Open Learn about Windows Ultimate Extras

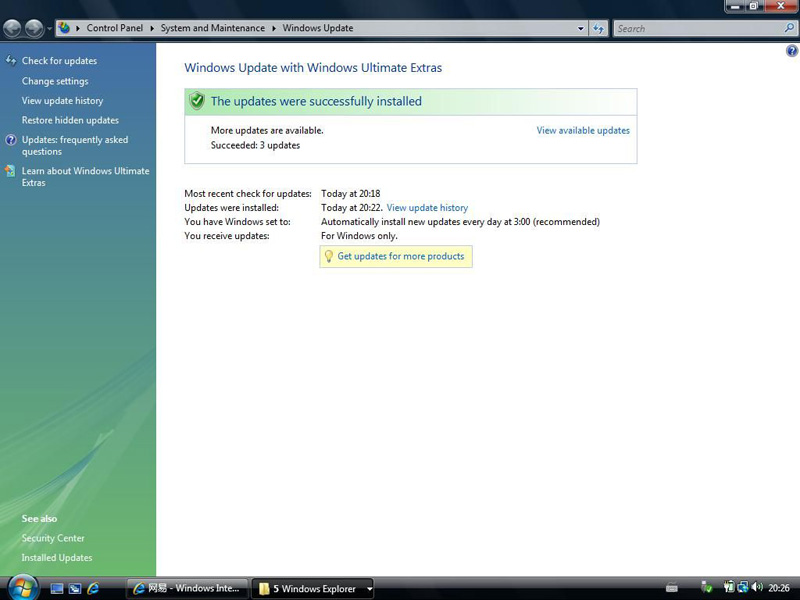[x=85, y=177]
